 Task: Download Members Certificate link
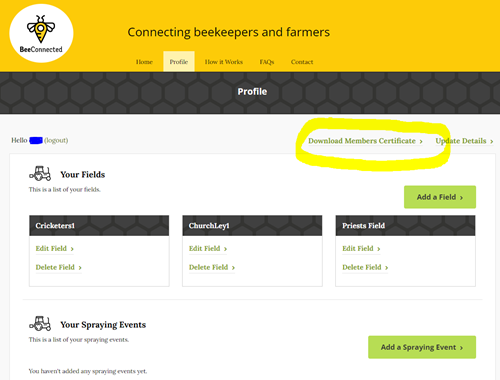[365, 141]
